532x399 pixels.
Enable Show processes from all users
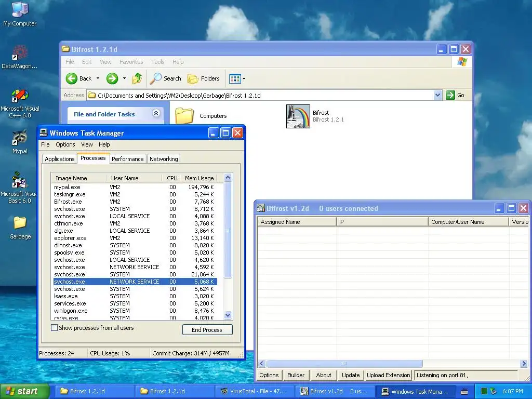[54, 328]
